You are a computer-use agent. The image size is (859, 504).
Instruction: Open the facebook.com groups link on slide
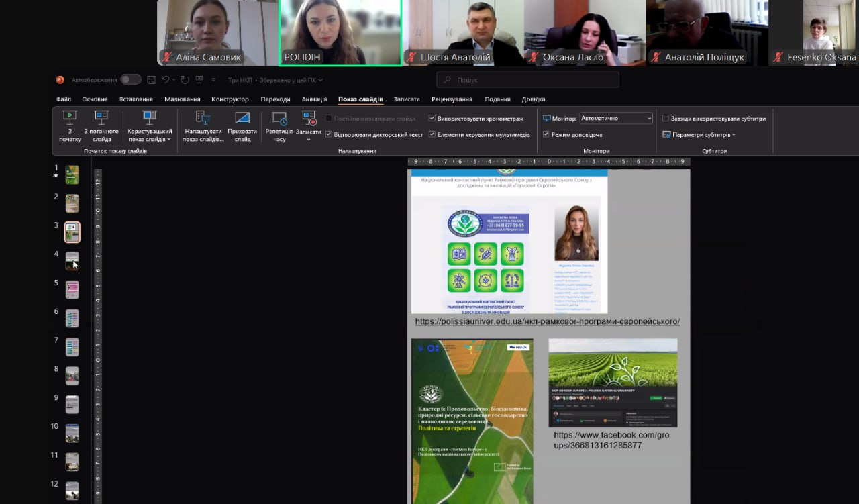pos(611,440)
